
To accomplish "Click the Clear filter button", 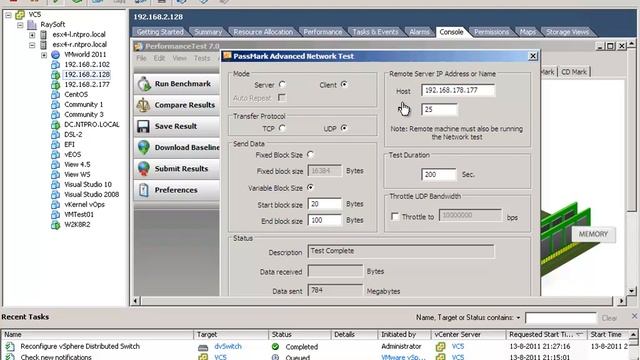I will [609, 318].
